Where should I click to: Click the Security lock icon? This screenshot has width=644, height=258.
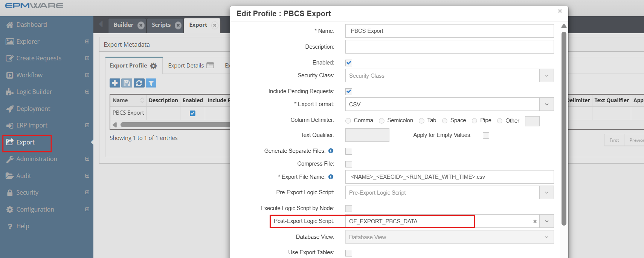click(x=10, y=193)
